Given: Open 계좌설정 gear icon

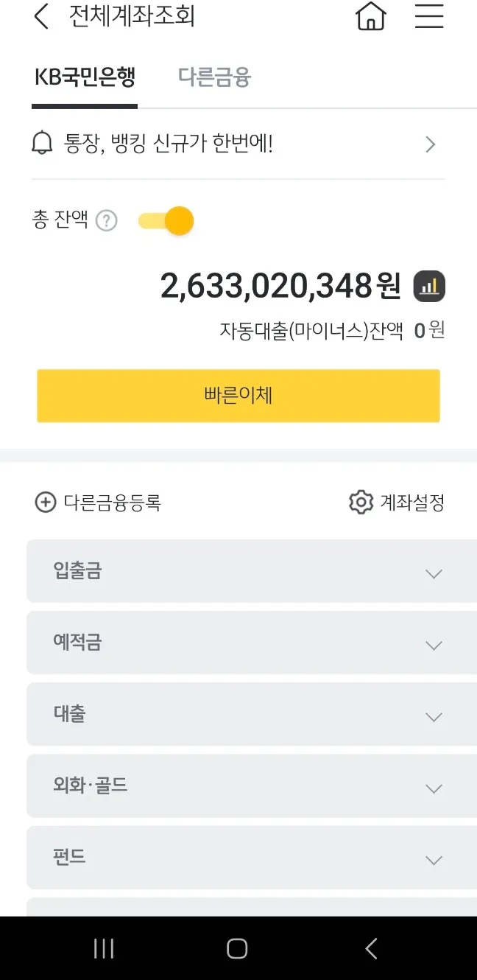Looking at the screenshot, I should pos(361,503).
